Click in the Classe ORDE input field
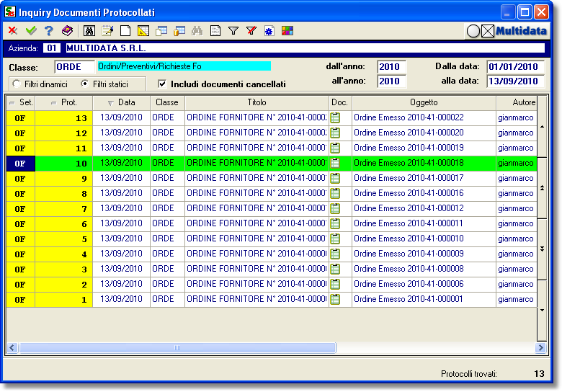This screenshot has height=392, width=562. pyautogui.click(x=74, y=66)
